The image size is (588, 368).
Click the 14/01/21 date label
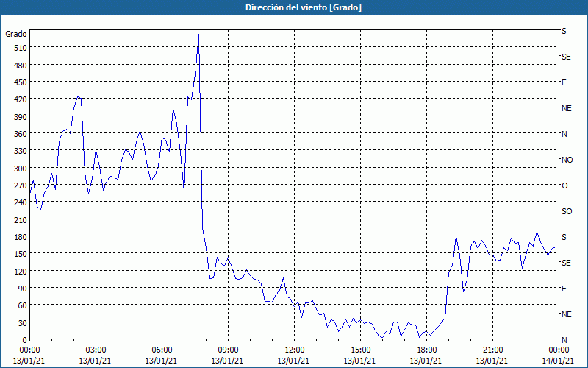pyautogui.click(x=559, y=361)
